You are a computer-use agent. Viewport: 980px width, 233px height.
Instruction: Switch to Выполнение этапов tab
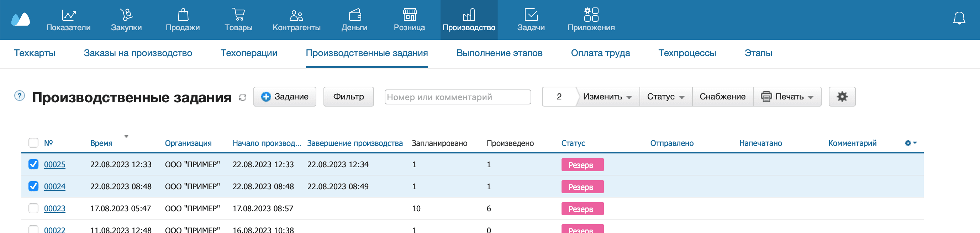(x=499, y=53)
